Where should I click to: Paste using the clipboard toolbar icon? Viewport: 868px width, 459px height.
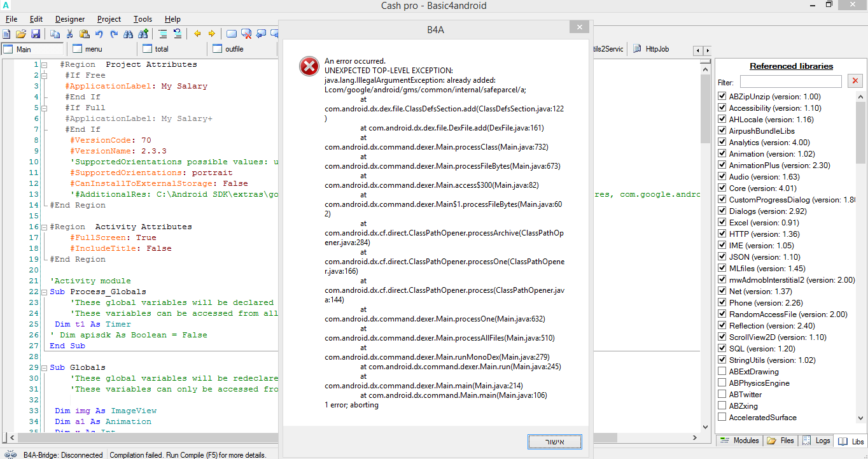click(84, 34)
